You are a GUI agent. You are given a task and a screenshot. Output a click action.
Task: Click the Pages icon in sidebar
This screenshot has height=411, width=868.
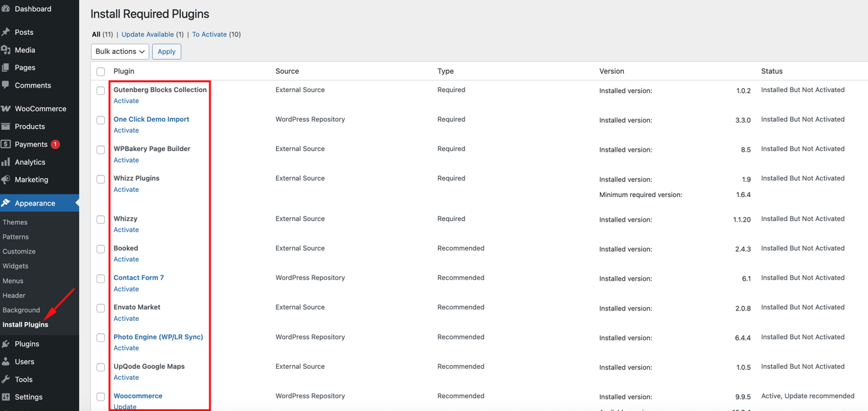(6, 67)
